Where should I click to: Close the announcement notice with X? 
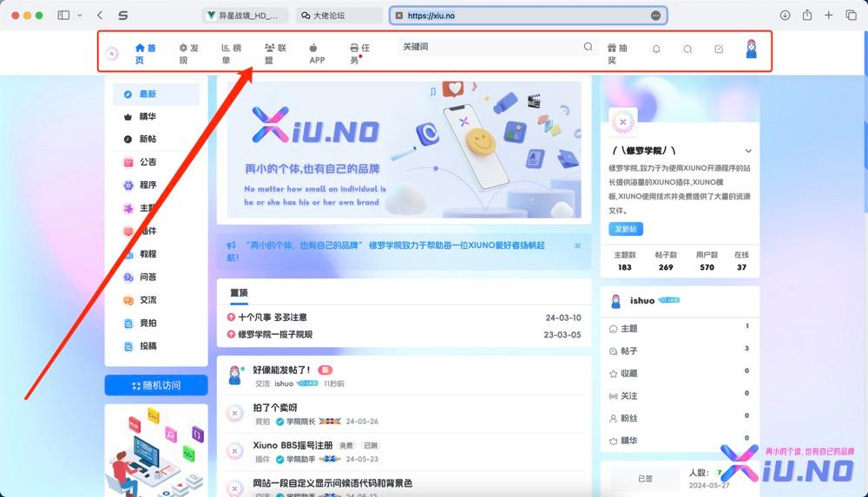tap(577, 245)
